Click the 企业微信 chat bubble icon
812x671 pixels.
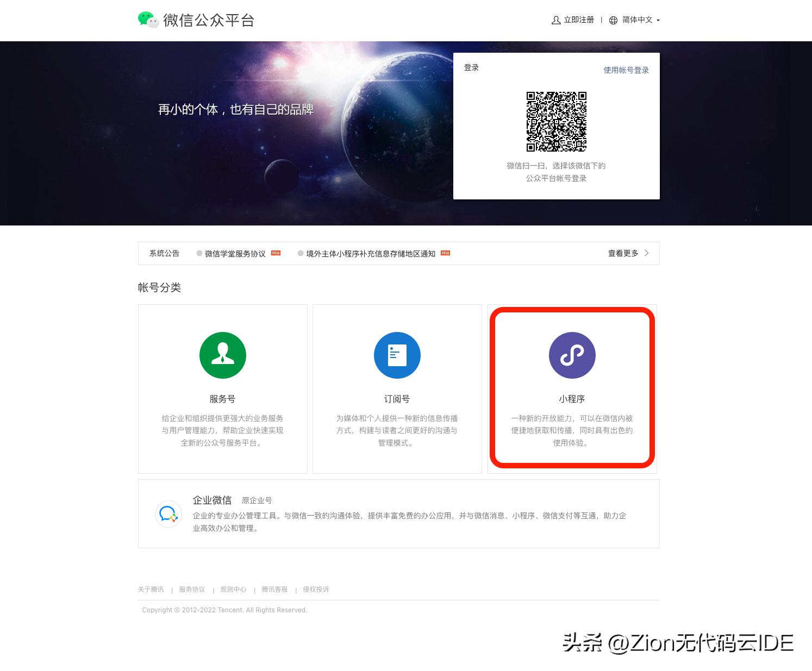(168, 513)
